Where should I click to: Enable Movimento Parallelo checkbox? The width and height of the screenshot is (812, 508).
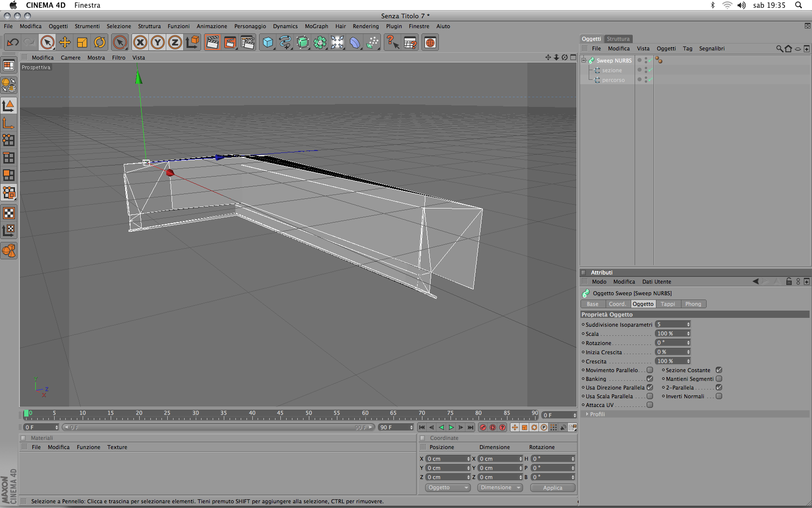click(x=650, y=370)
